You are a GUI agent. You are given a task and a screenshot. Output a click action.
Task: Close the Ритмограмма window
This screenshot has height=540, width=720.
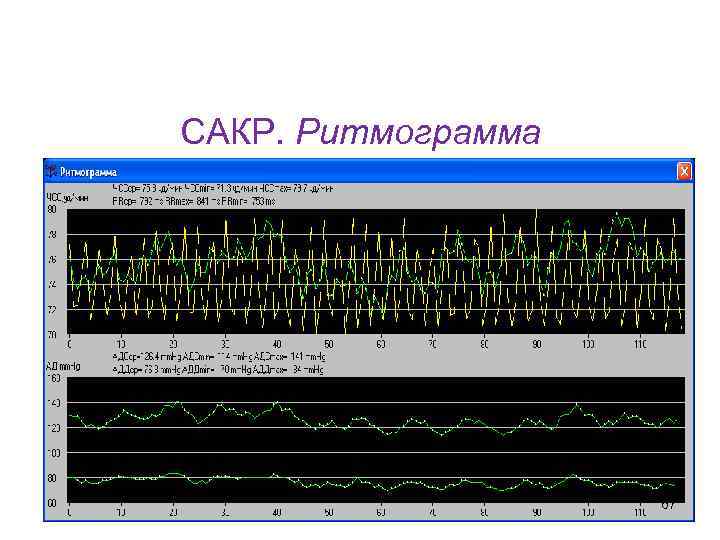[684, 172]
